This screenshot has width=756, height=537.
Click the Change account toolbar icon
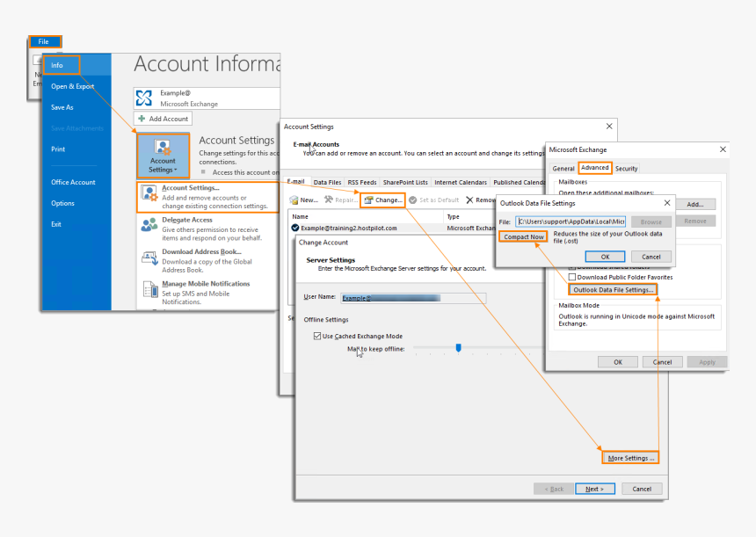368,200
